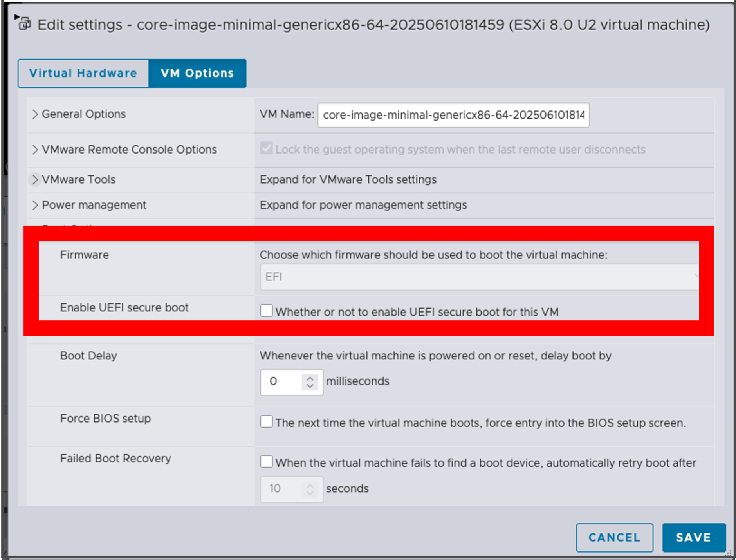Click the retry boot seconds field
Viewport: 736px width, 560px height.
292,489
